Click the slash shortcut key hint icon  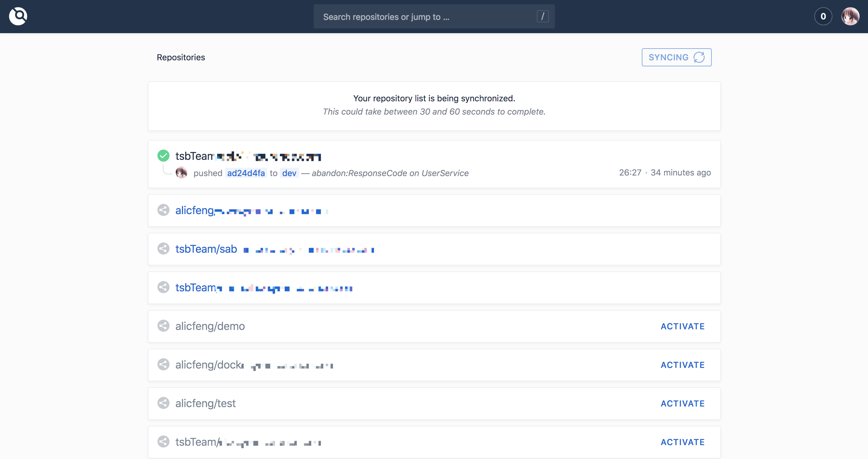point(543,16)
